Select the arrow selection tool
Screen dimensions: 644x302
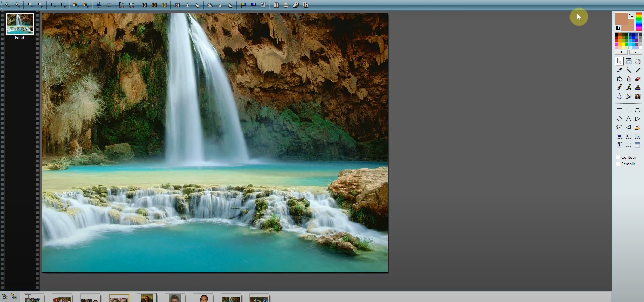619,61
